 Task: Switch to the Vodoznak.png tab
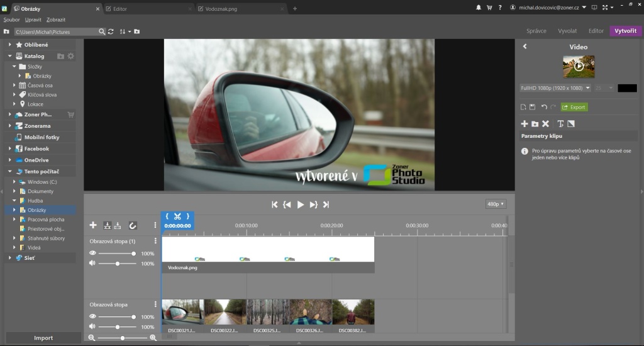coord(241,9)
